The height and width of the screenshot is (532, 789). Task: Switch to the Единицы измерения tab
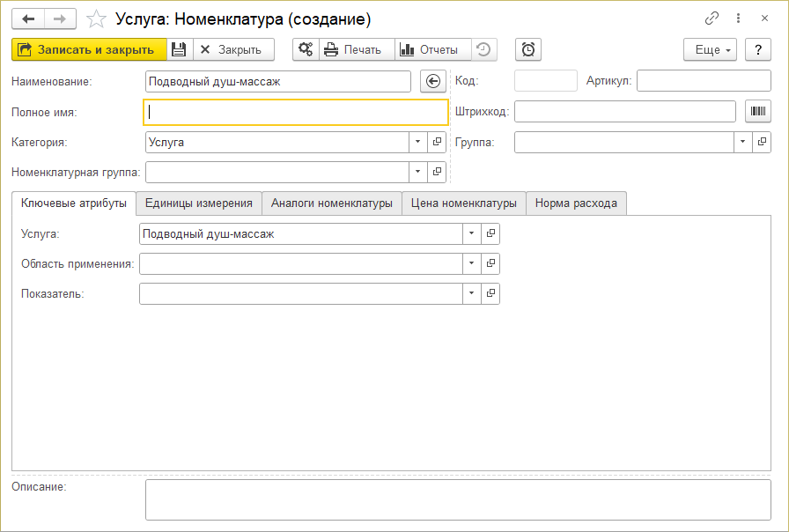tap(199, 203)
